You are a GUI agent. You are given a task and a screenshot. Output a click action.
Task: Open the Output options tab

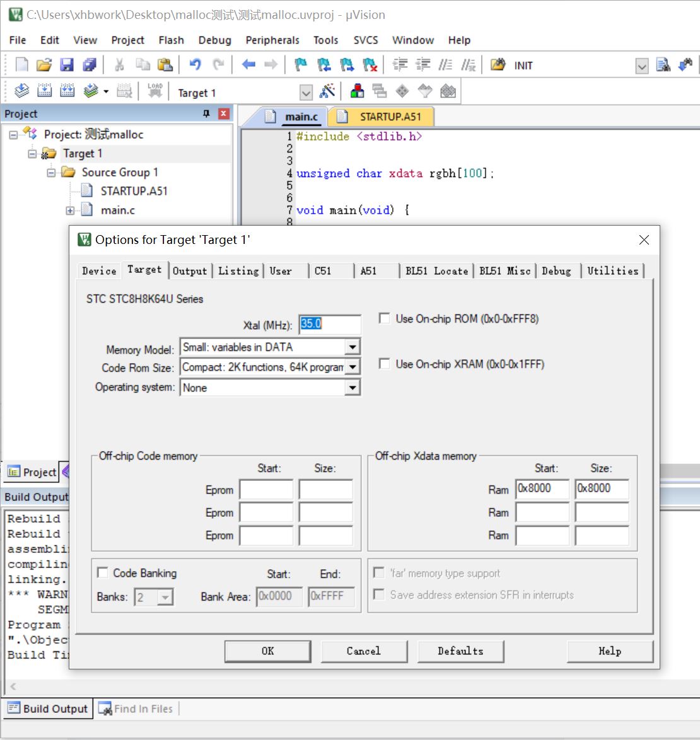click(x=190, y=271)
